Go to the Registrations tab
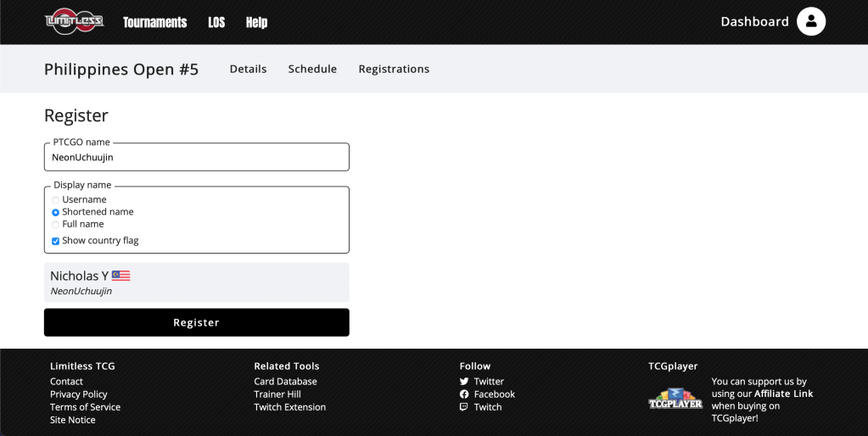Image resolution: width=868 pixels, height=436 pixels. [394, 70]
